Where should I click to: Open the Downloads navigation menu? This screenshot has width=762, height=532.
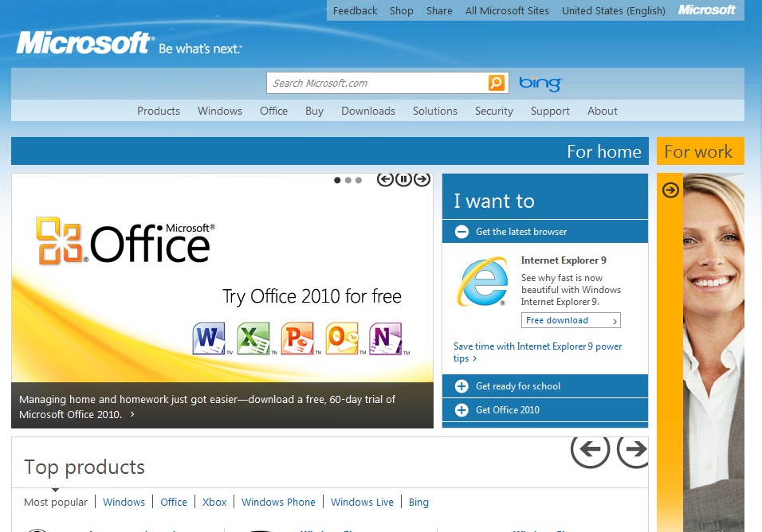368,111
